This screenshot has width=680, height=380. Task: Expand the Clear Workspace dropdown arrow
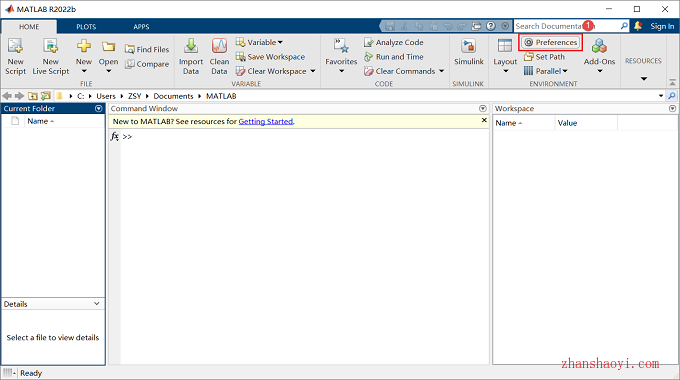click(x=313, y=71)
